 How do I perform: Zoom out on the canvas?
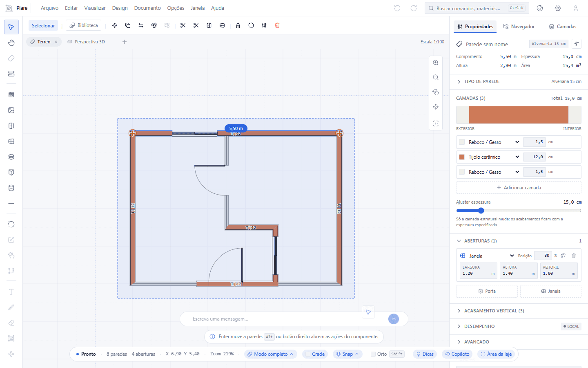[x=436, y=77]
